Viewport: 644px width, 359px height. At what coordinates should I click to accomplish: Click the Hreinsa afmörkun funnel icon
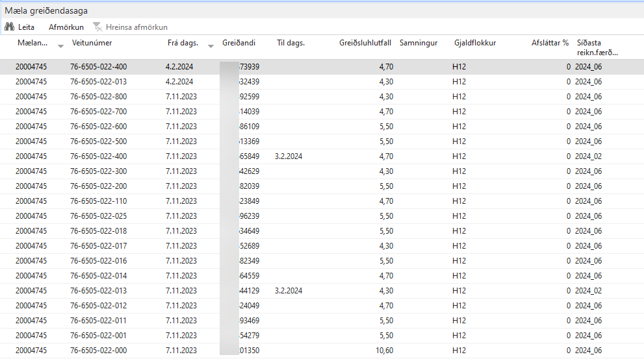[97, 27]
